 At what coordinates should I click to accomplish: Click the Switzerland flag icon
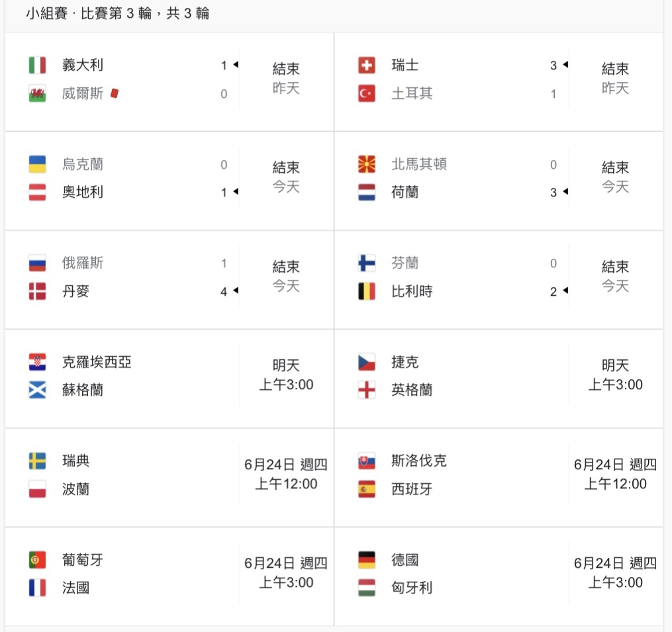(366, 65)
